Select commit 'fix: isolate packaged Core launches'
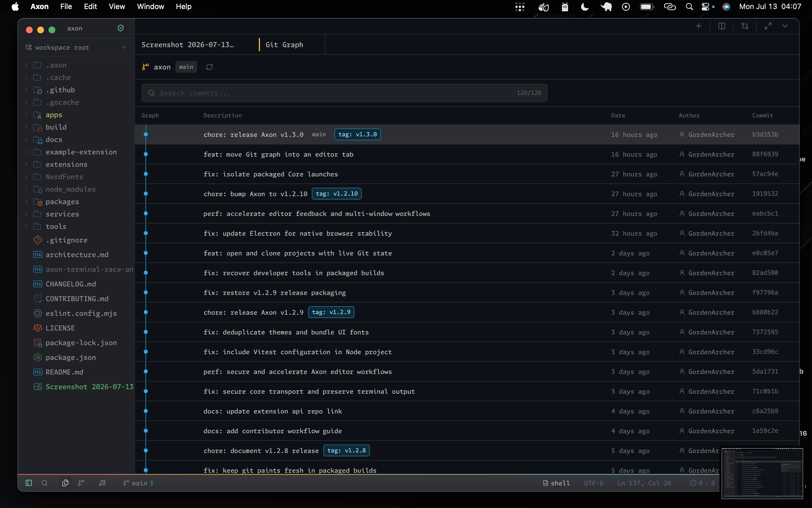The image size is (812, 508). coord(467,174)
